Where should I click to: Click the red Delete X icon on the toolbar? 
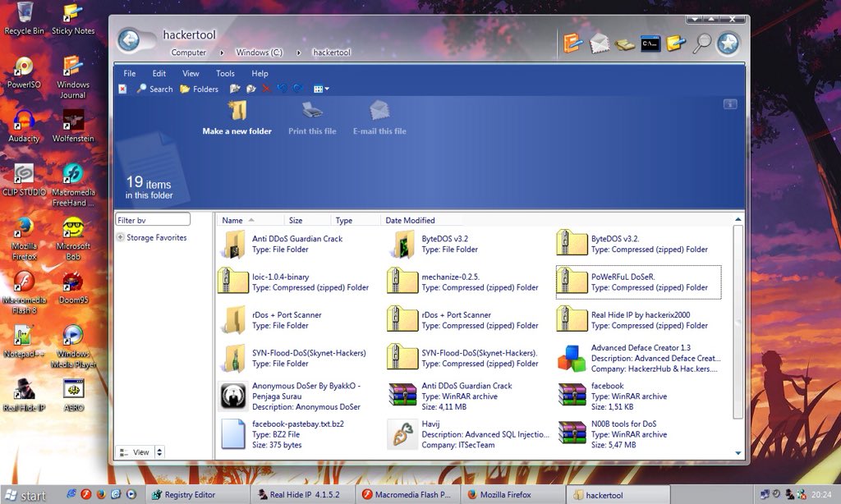coord(266,89)
